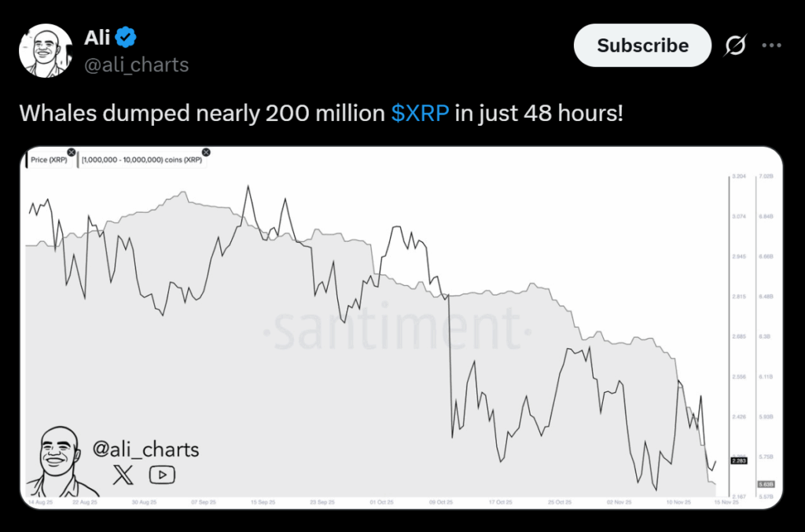Click the 5.63B holdings value marker

(x=766, y=484)
